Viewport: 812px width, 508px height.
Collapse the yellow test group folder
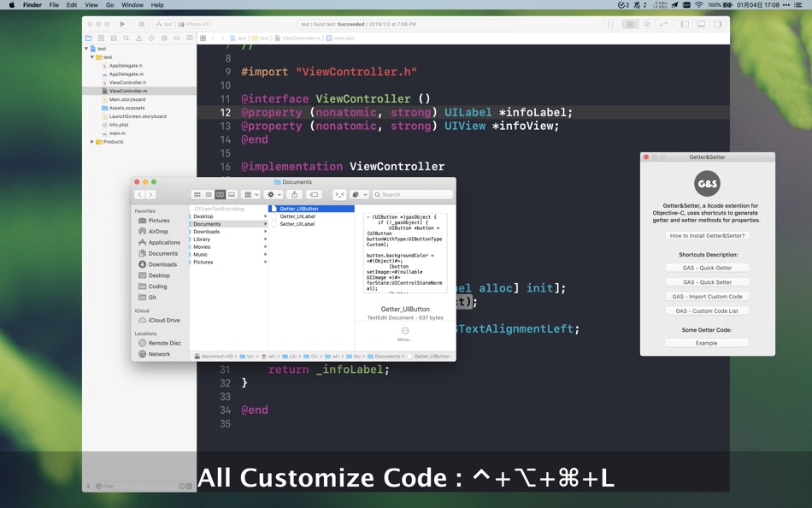[92, 57]
